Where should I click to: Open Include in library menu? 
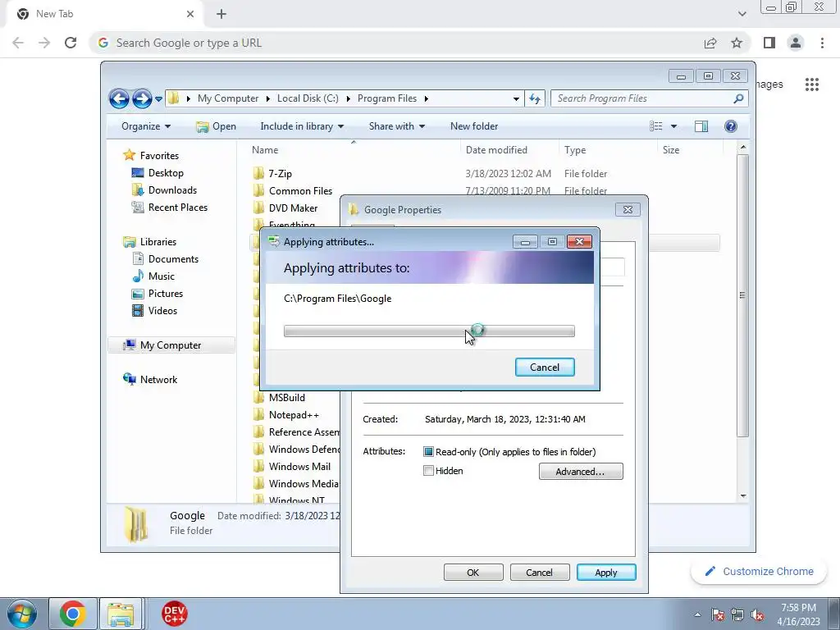tap(302, 126)
